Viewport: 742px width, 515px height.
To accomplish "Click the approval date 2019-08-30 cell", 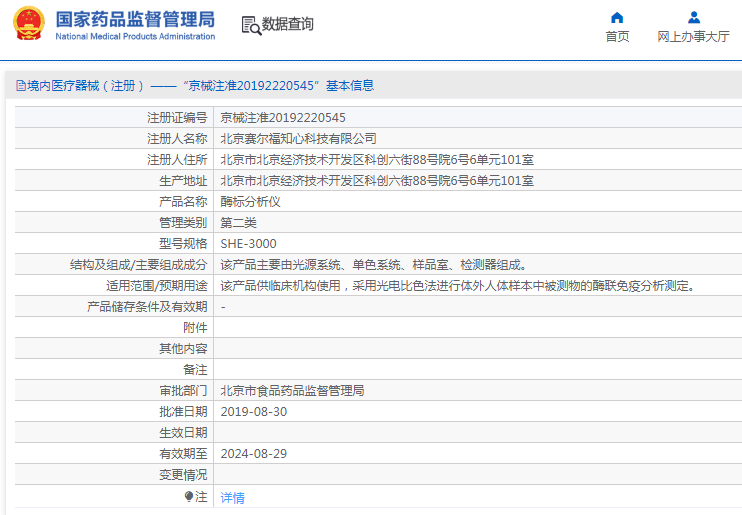I will click(x=254, y=412).
